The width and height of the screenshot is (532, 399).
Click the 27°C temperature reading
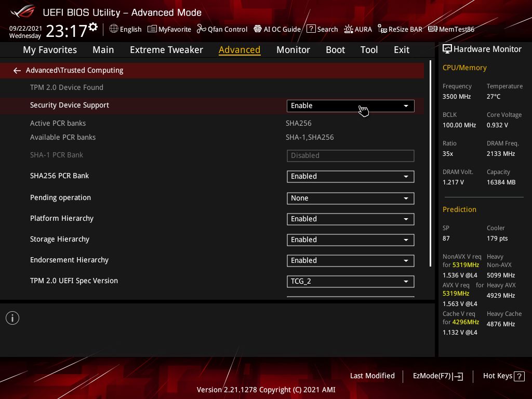coord(494,97)
